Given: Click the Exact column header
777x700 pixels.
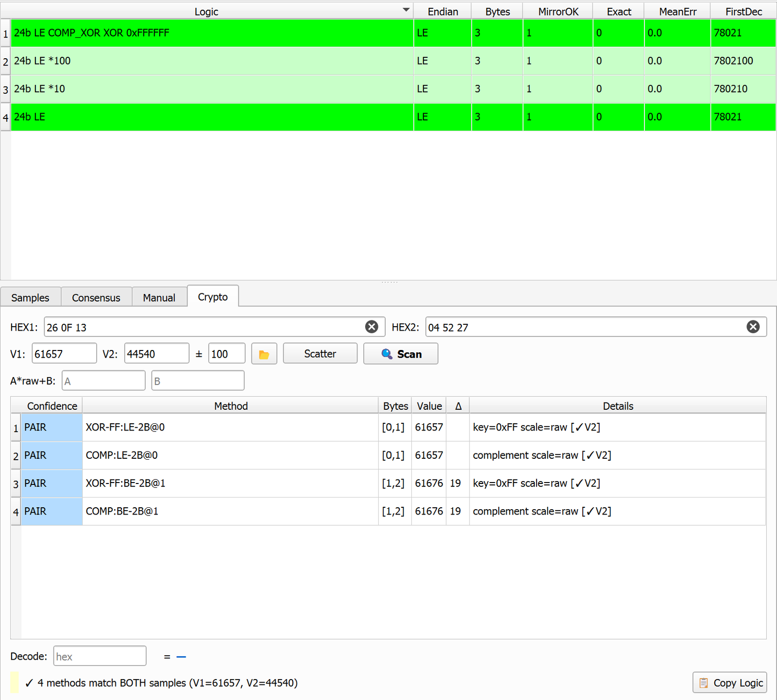Looking at the screenshot, I should coord(619,12).
